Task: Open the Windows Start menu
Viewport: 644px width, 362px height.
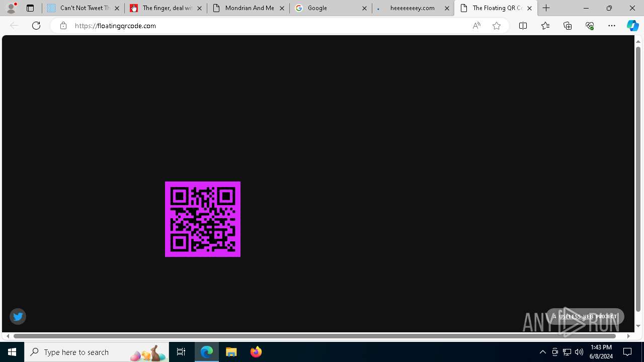Action: (x=12, y=352)
